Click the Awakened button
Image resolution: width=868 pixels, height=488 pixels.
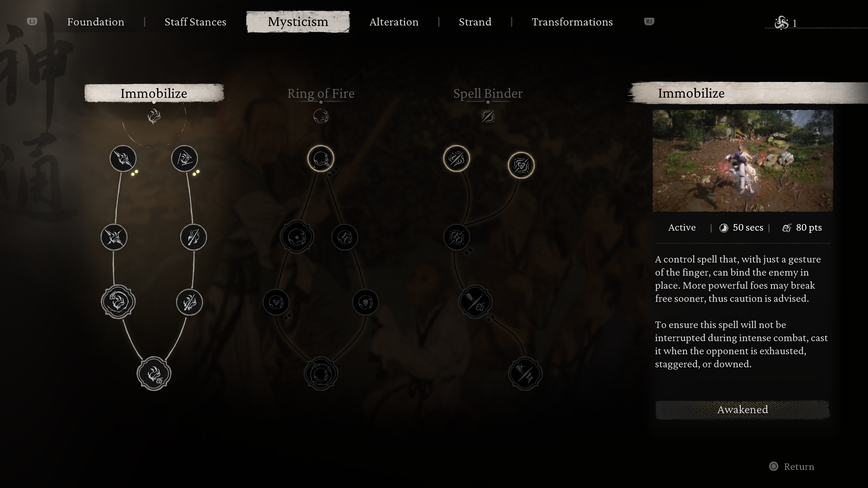[743, 410]
